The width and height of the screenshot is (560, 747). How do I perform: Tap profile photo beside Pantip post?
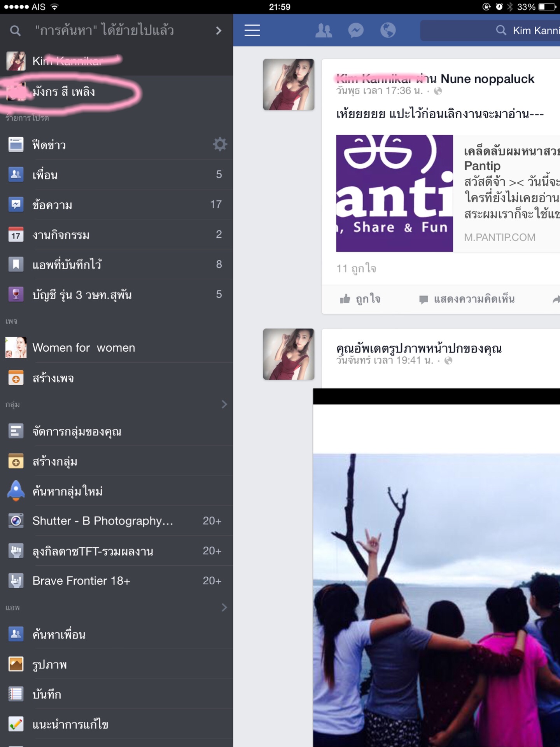coord(289,84)
